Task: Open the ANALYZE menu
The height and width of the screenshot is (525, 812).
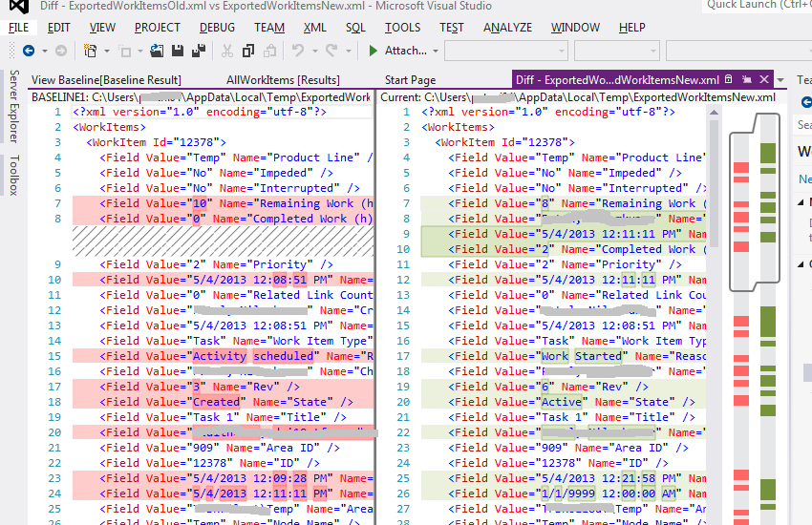Action: pyautogui.click(x=507, y=28)
